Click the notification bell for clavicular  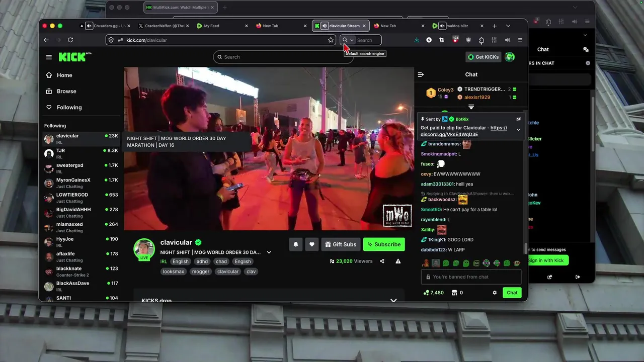296,244
